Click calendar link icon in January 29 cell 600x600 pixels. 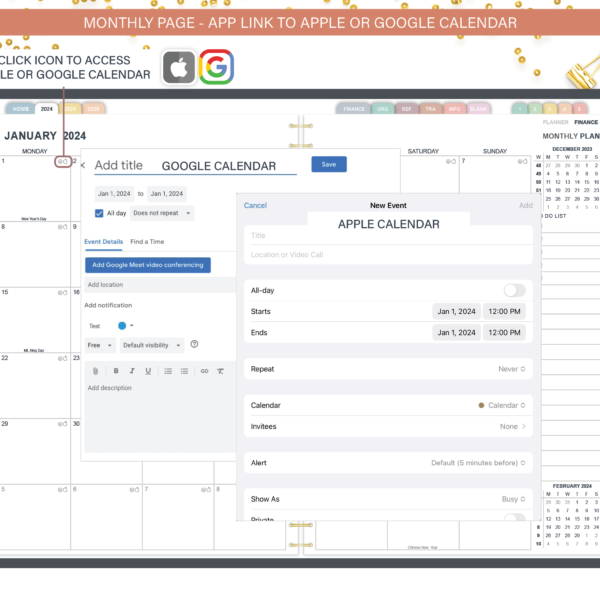pos(62,424)
